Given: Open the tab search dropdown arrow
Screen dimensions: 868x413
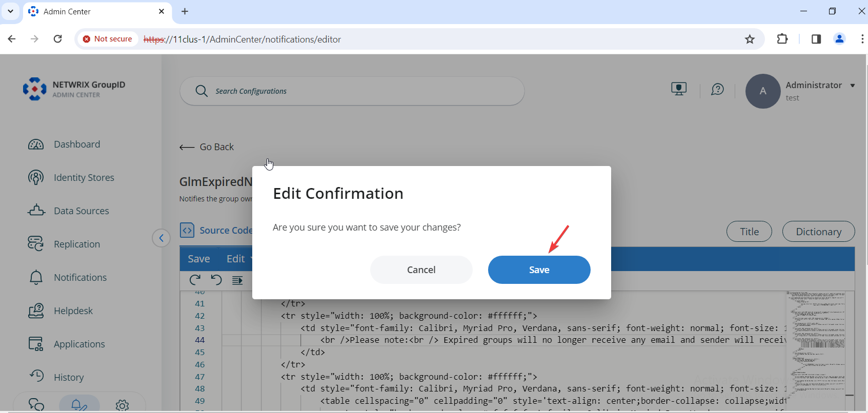Looking at the screenshot, I should click(x=10, y=11).
